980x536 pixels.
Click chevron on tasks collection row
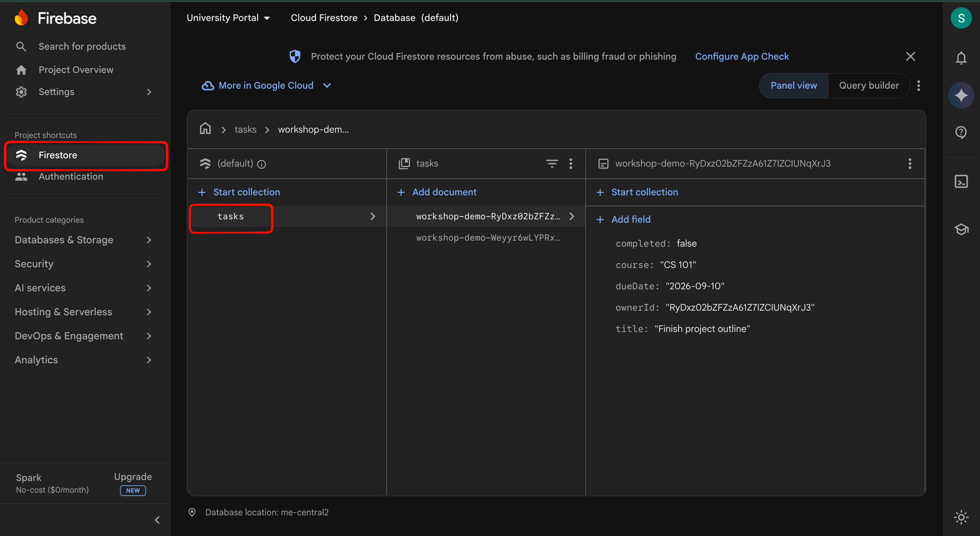372,216
